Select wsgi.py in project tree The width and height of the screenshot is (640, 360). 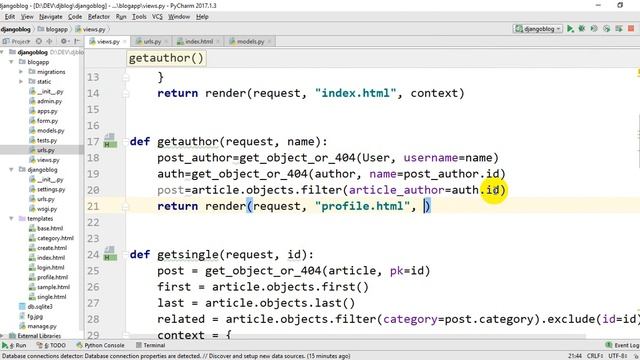[x=43, y=209]
